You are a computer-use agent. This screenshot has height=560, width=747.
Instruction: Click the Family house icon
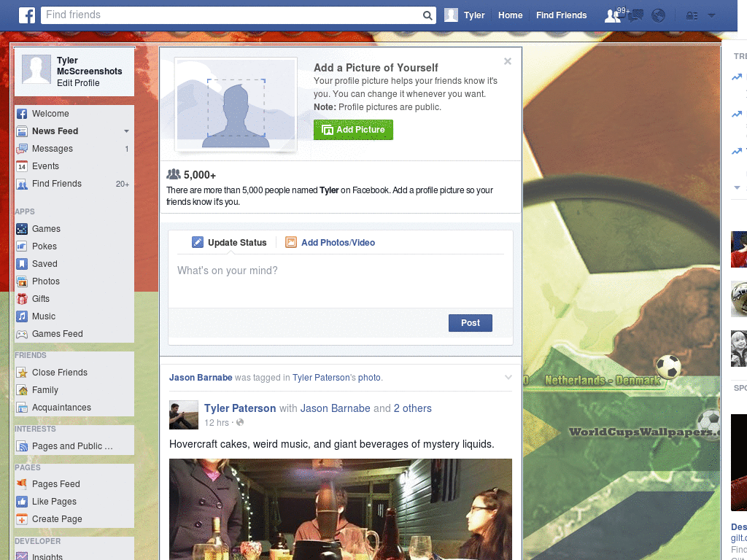point(22,390)
